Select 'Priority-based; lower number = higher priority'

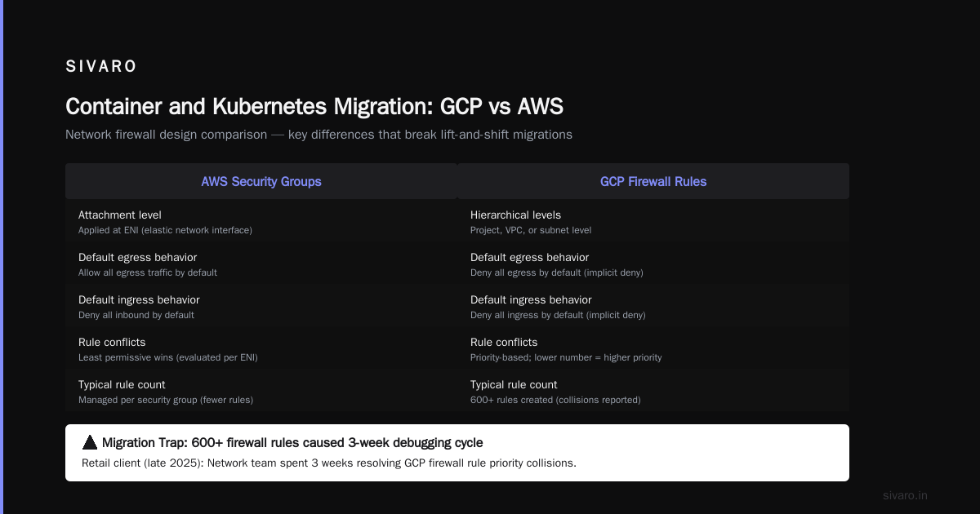click(x=566, y=357)
